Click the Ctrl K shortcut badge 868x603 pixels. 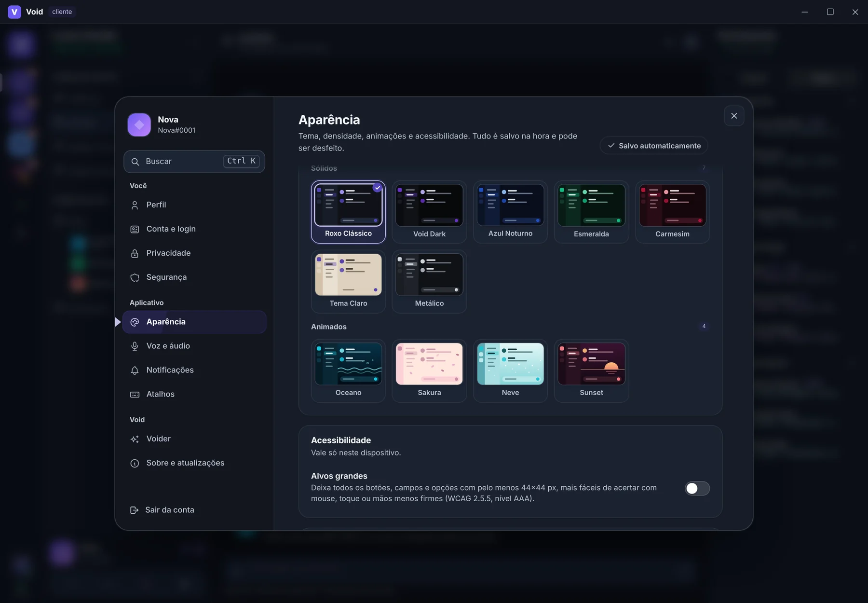click(241, 161)
